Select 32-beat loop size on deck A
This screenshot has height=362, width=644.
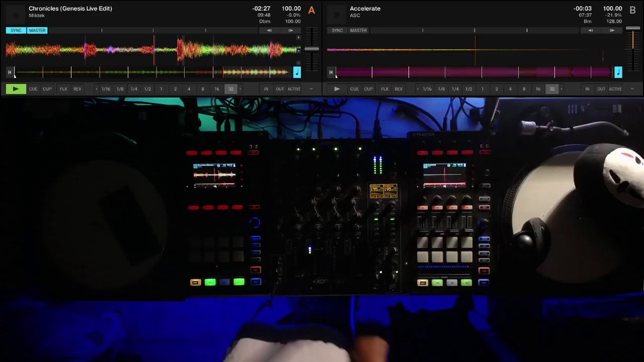pyautogui.click(x=230, y=89)
